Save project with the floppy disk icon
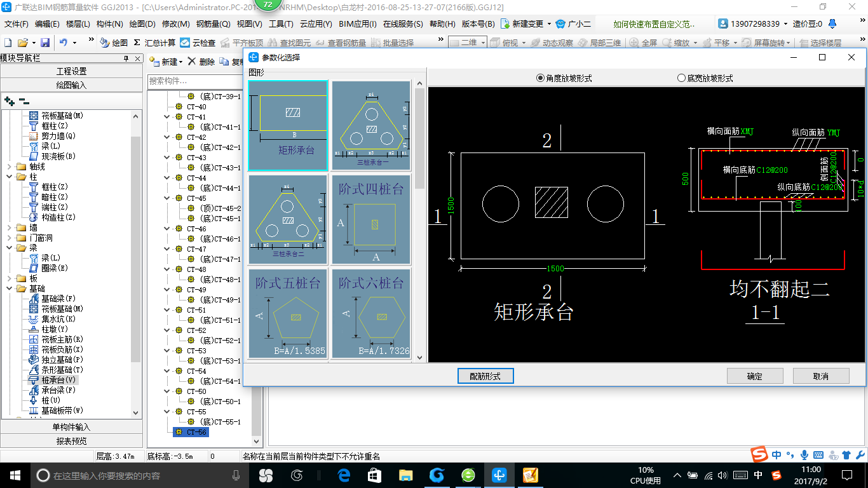 45,43
